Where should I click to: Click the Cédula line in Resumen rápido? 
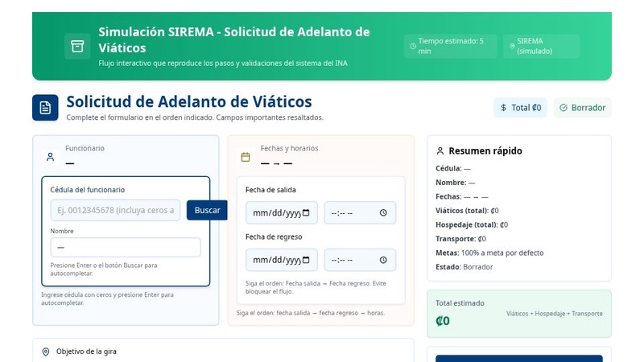(453, 168)
